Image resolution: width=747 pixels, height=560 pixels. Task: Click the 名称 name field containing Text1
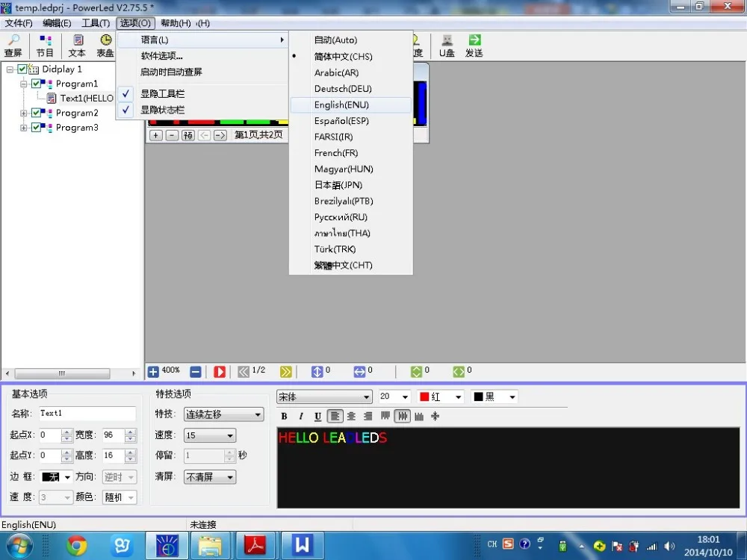pos(86,414)
